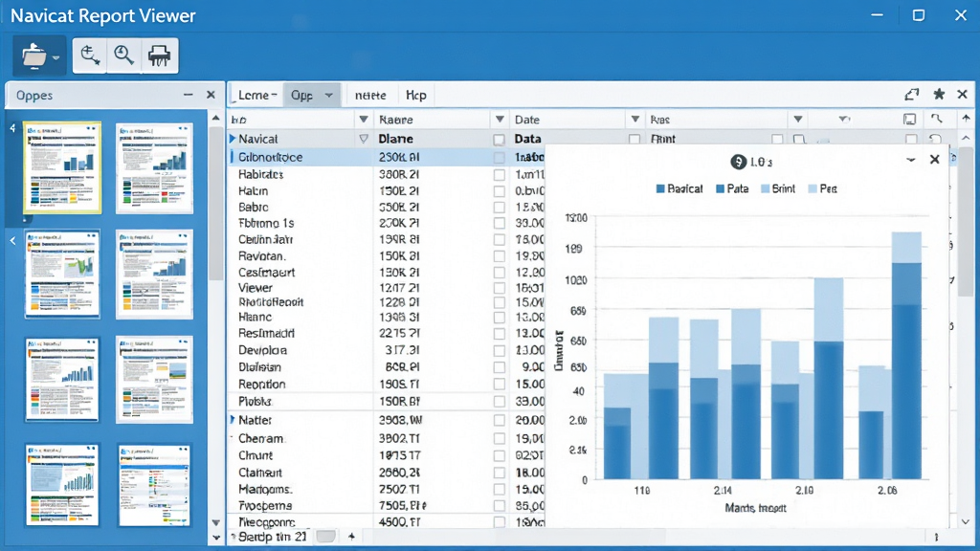Expand the Opp dropdown arrow
Image resolution: width=980 pixels, height=551 pixels.
coord(329,95)
